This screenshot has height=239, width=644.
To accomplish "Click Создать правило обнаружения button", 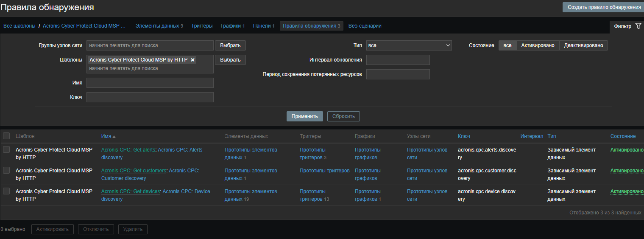I will coord(603,7).
